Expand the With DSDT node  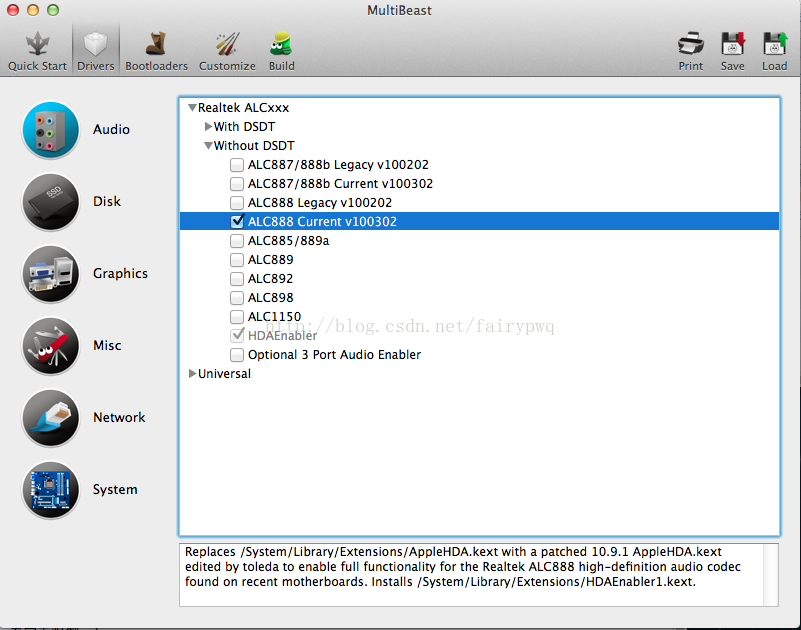tap(208, 126)
